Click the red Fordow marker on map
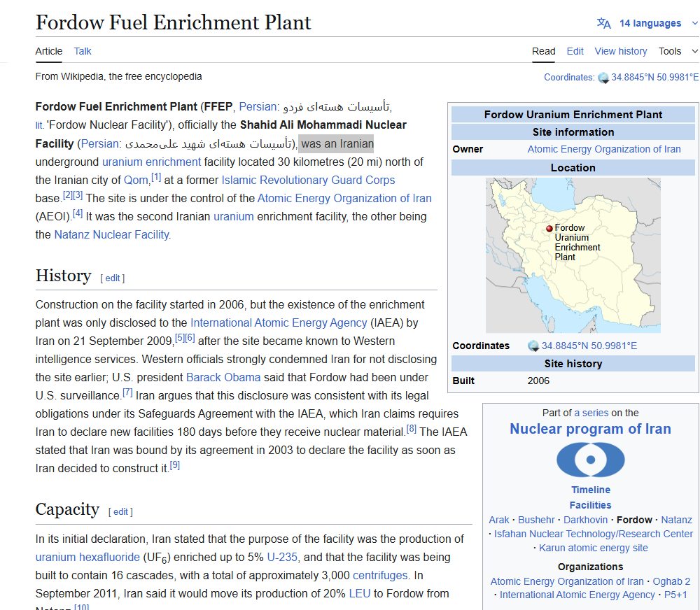 pos(549,229)
